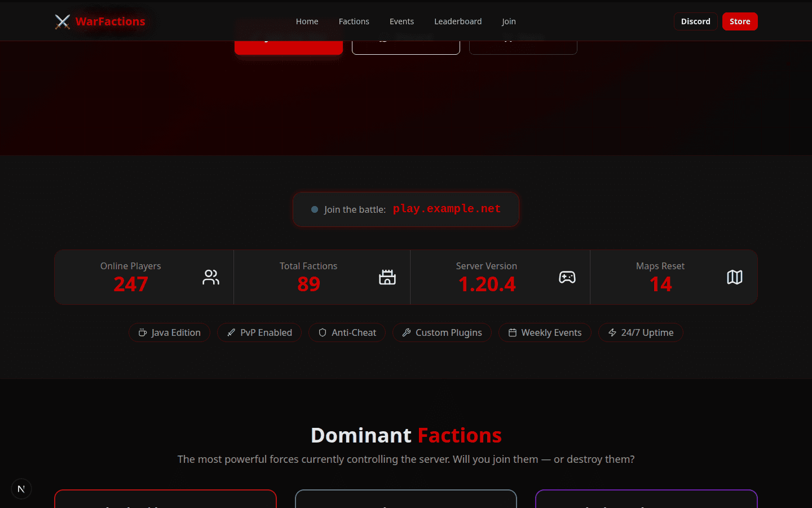Select Factions in the navigation bar

(x=354, y=21)
